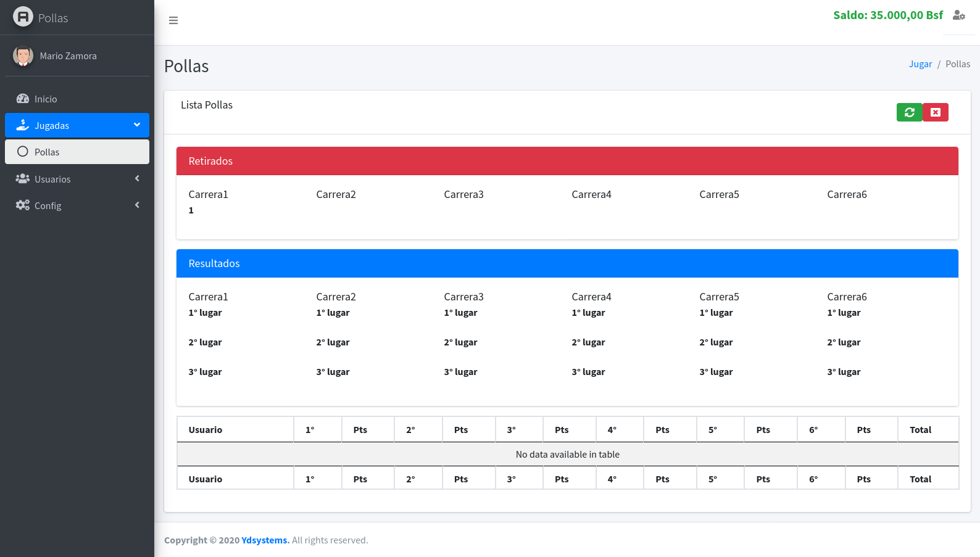Go to Inicio in the sidebar
This screenshot has width=980, height=557.
pyautogui.click(x=46, y=99)
